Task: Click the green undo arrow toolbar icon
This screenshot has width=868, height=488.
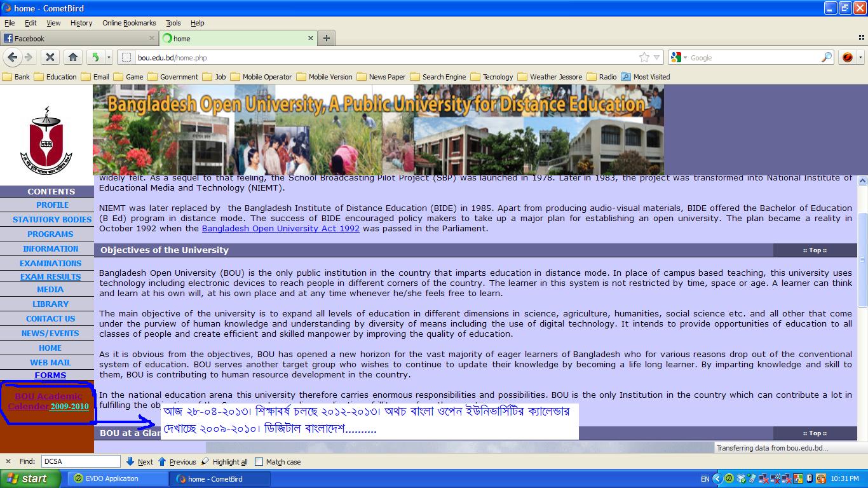Action: [95, 57]
